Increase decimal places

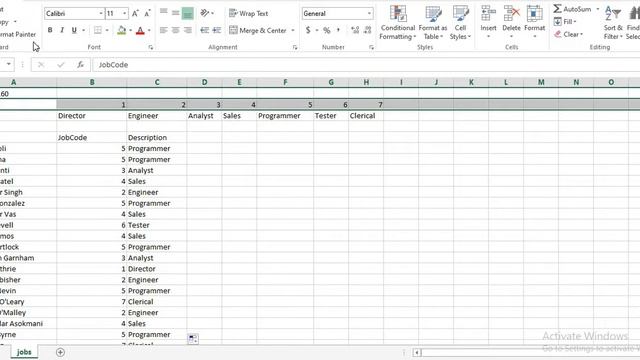[355, 30]
